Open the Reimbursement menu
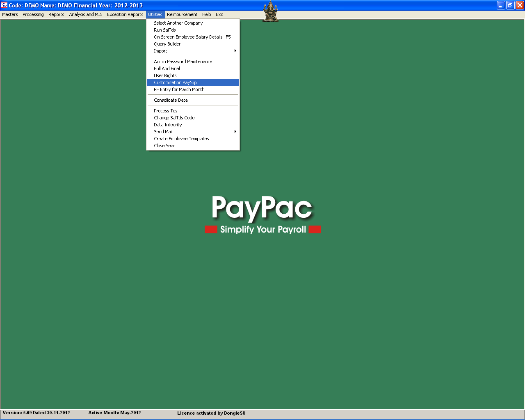The width and height of the screenshot is (525, 420). [182, 14]
